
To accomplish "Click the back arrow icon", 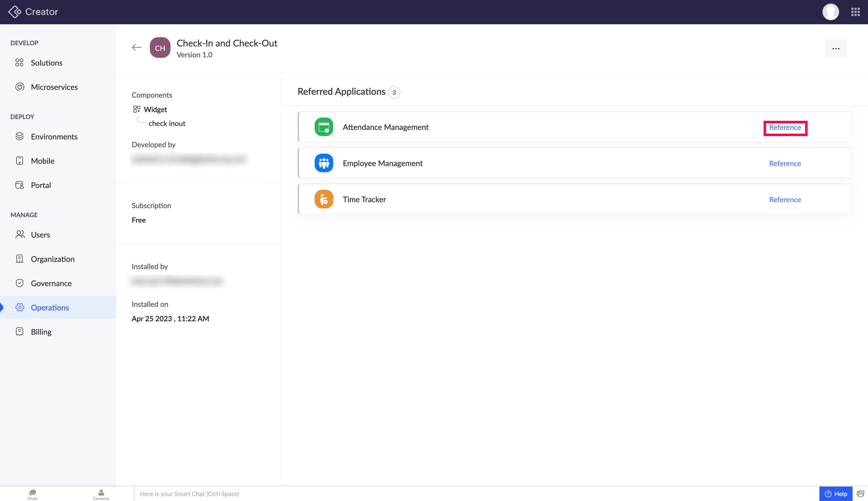I will 137,48.
